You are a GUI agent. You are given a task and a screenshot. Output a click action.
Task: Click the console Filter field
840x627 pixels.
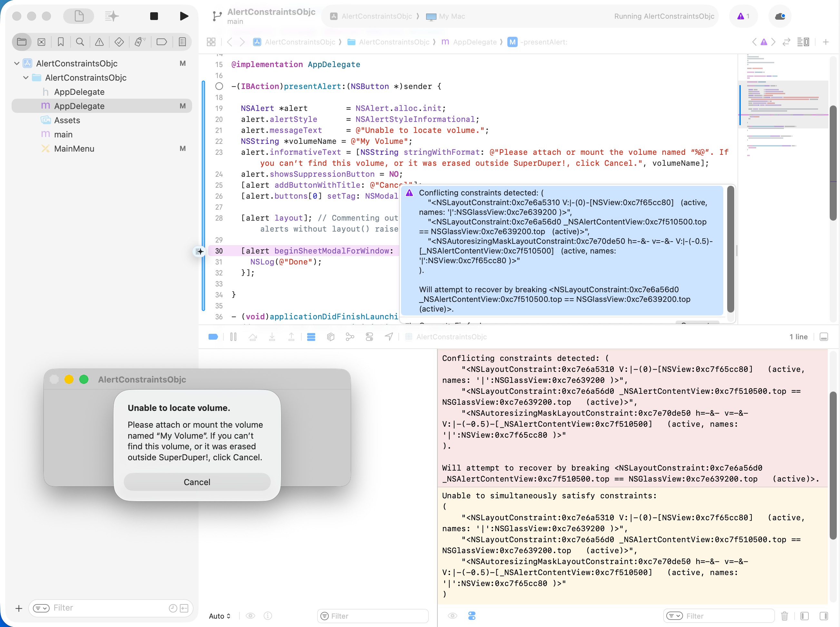(x=719, y=616)
